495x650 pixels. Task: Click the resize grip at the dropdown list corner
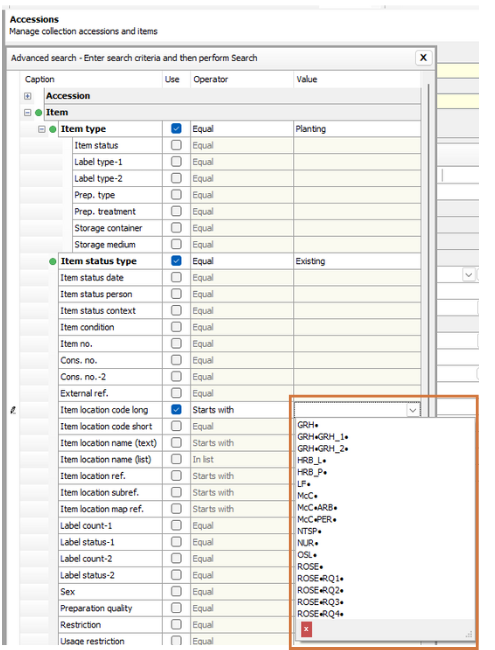[469, 634]
